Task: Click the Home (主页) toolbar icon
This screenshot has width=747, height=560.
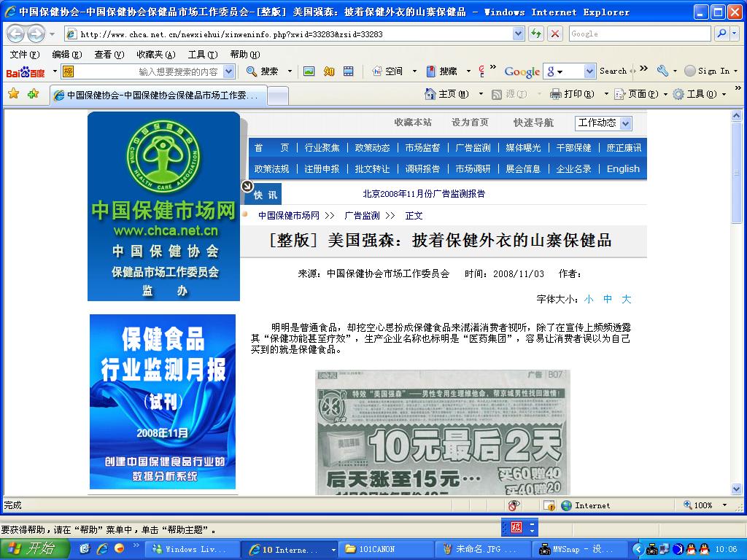Action: point(430,94)
